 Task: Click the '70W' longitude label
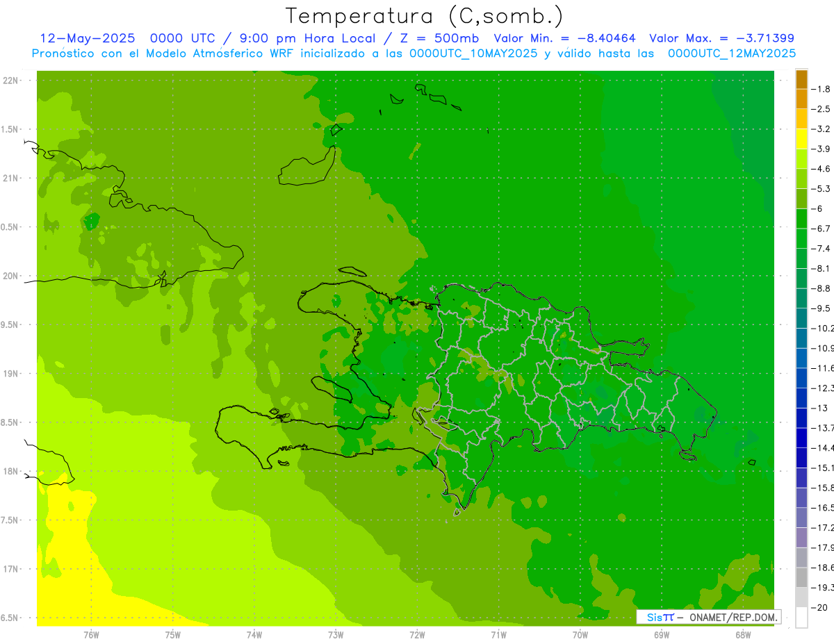tap(580, 634)
